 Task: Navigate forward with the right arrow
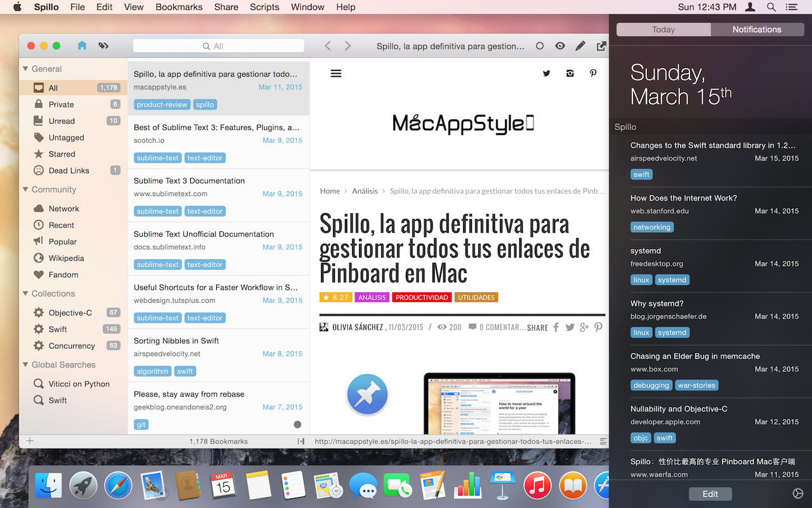point(348,46)
